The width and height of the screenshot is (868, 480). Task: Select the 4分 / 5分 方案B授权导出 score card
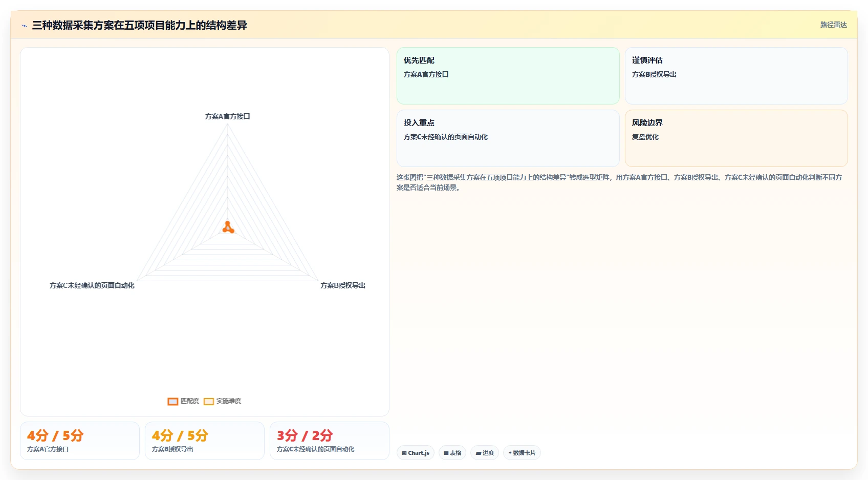coord(205,441)
